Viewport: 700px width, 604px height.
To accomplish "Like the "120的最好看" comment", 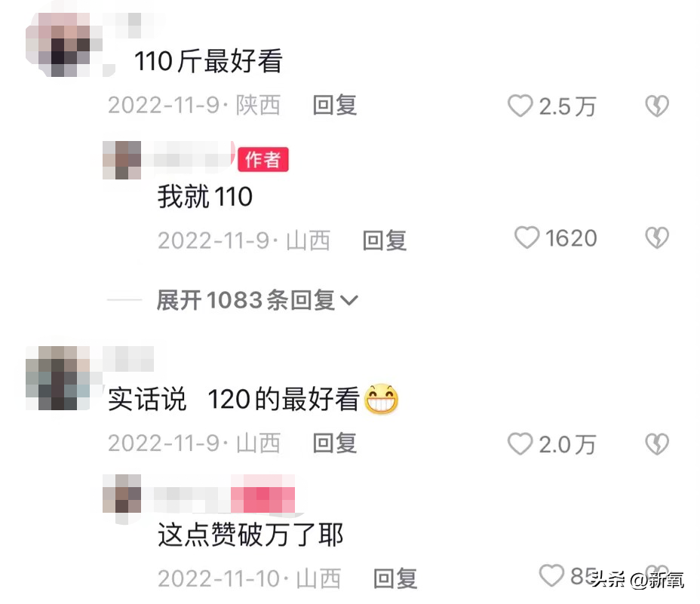I will (520, 443).
